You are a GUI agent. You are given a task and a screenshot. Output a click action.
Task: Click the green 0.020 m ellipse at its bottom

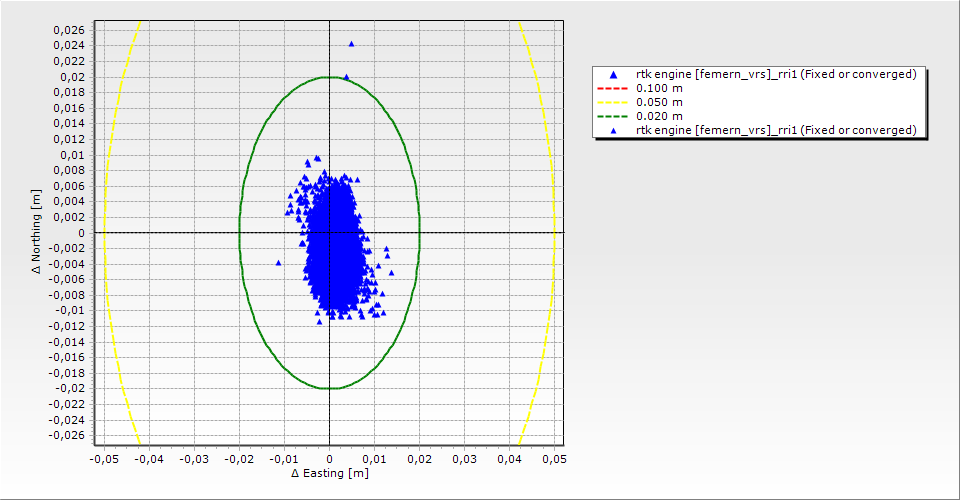(x=329, y=388)
